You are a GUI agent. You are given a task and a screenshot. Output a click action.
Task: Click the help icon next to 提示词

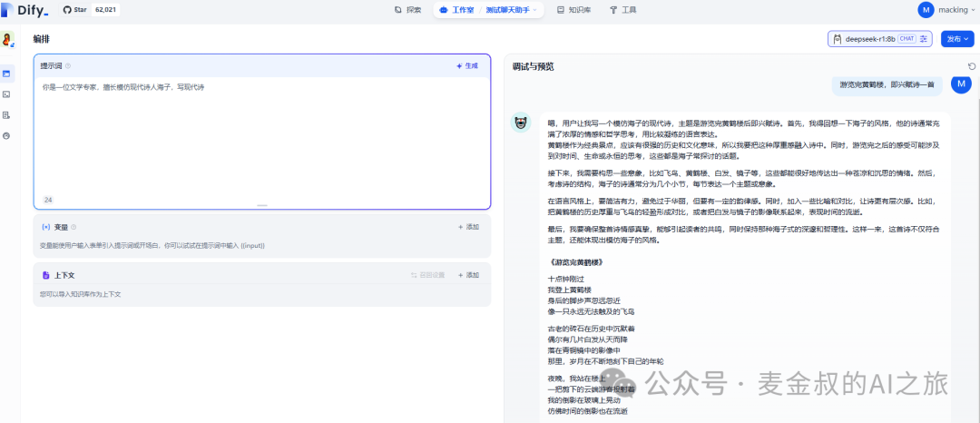[x=68, y=66]
